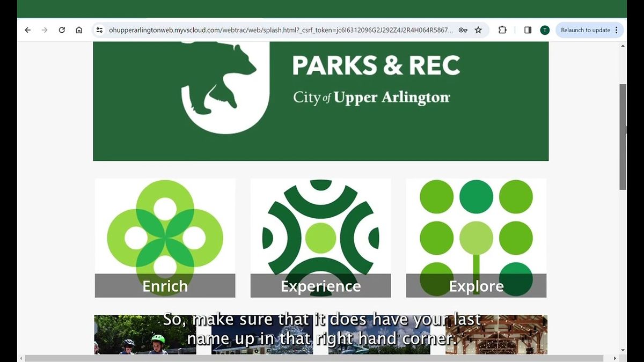644x362 pixels.
Task: Click Relaunch to update button
Action: tap(585, 30)
